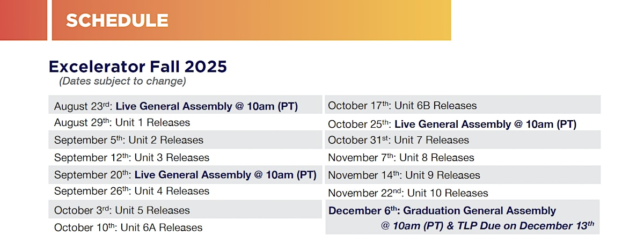Select the Excelerator Fall 2025 heading
Image resolution: width=644 pixels, height=235 pixels.
coord(138,67)
